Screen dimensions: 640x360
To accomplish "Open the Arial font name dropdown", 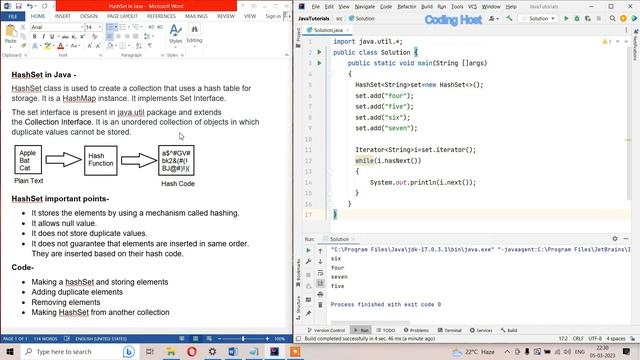I will [x=82, y=27].
